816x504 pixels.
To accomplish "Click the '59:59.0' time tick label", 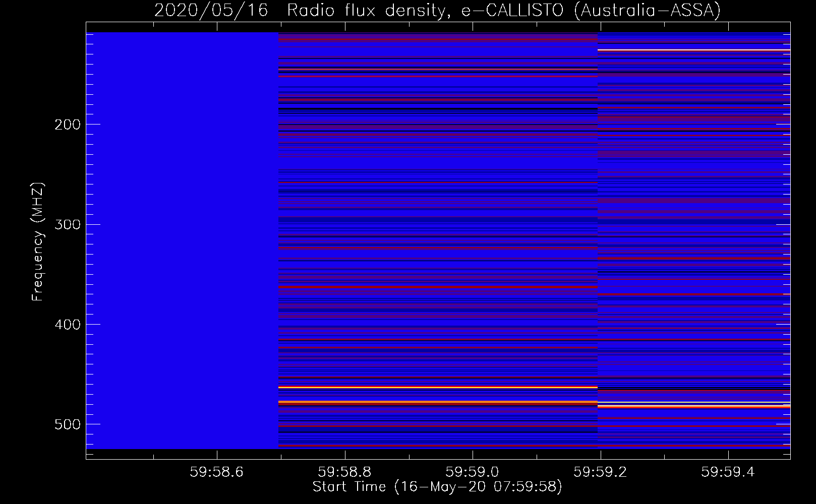I will click(x=473, y=472).
